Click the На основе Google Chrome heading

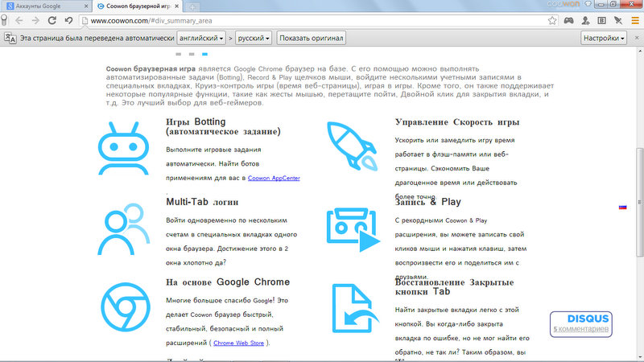(228, 282)
